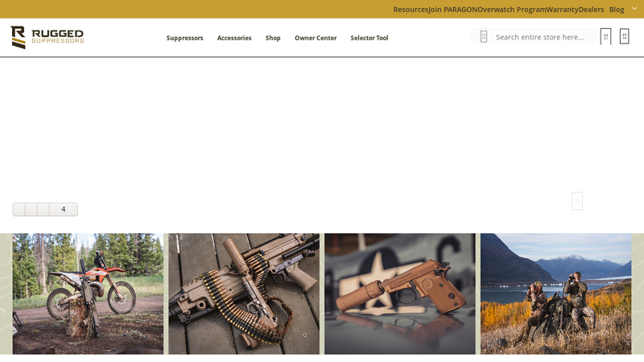Open the Blog link
644x362 pixels.
click(x=617, y=10)
